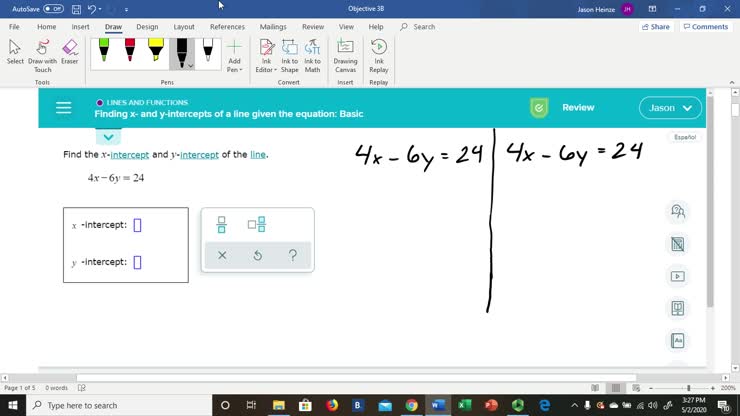Expand the Jason account dropdown
This screenshot has width=740, height=416.
click(670, 108)
